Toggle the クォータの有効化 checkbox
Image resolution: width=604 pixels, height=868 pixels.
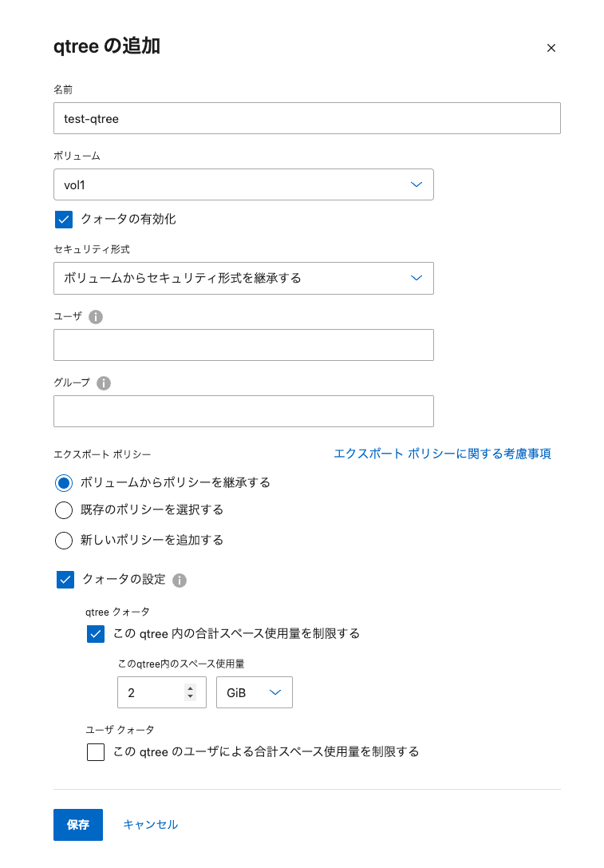tap(64, 220)
